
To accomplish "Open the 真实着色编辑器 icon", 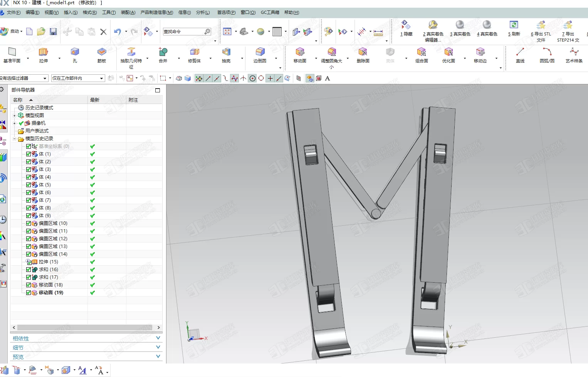I will pos(433,25).
